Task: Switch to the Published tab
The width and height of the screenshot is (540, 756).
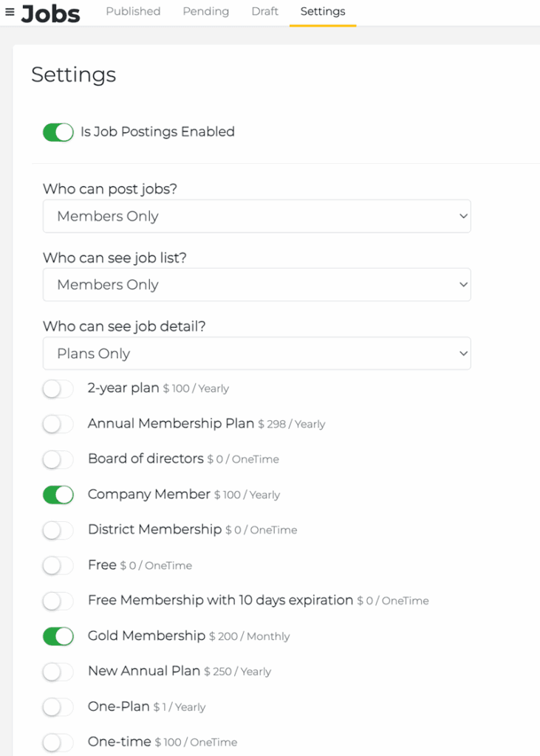Action: coord(133,12)
